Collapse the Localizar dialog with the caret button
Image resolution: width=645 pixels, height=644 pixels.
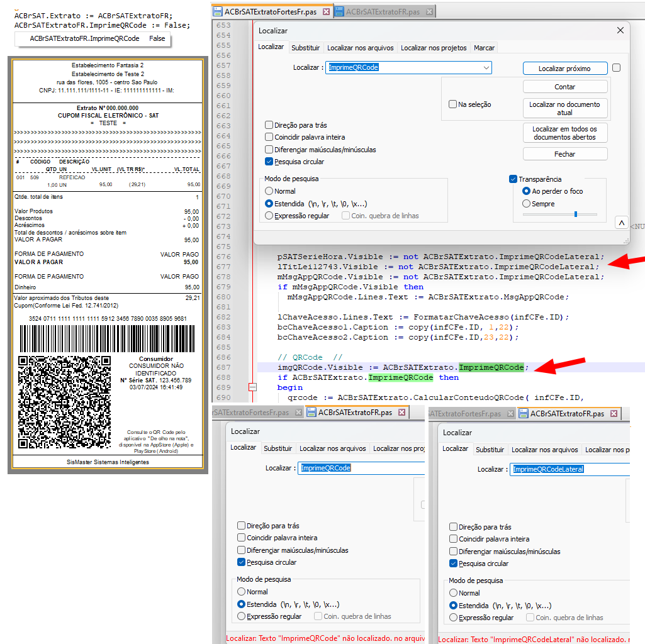tap(622, 223)
